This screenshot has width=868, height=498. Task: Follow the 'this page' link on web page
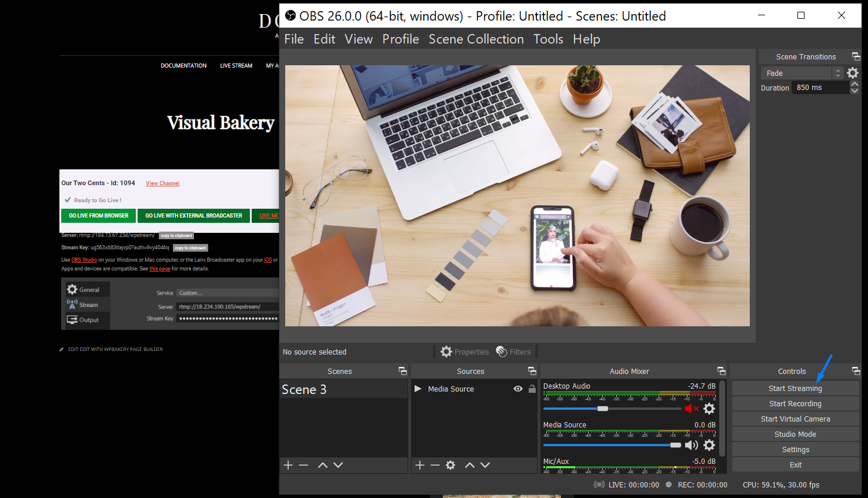[160, 269]
